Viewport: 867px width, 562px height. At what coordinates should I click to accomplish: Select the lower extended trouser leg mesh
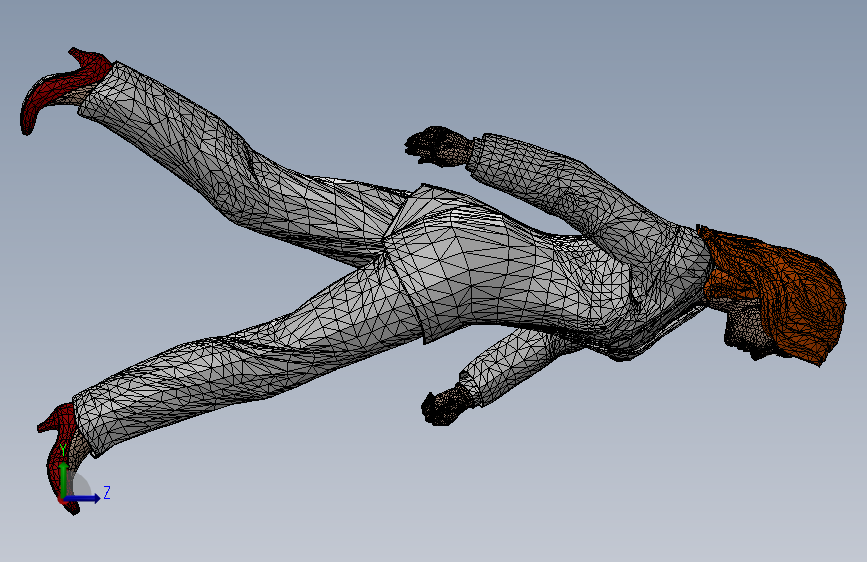click(x=249, y=354)
